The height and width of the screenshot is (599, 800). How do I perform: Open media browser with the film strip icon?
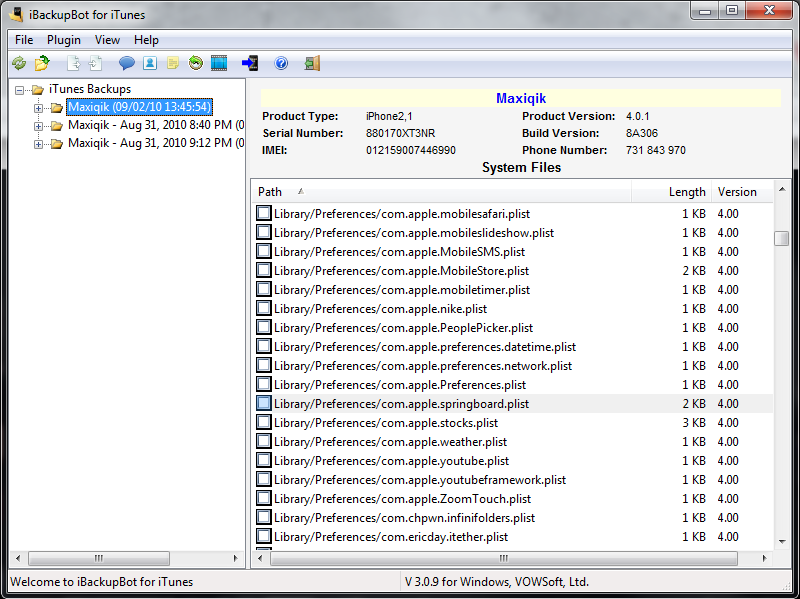coord(219,63)
